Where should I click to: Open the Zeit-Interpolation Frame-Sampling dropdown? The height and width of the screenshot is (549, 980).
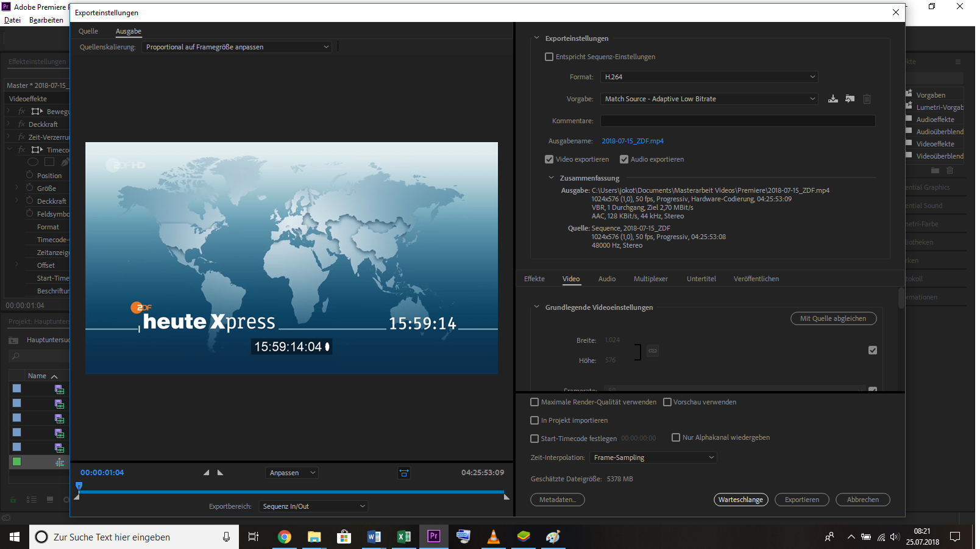coord(653,457)
